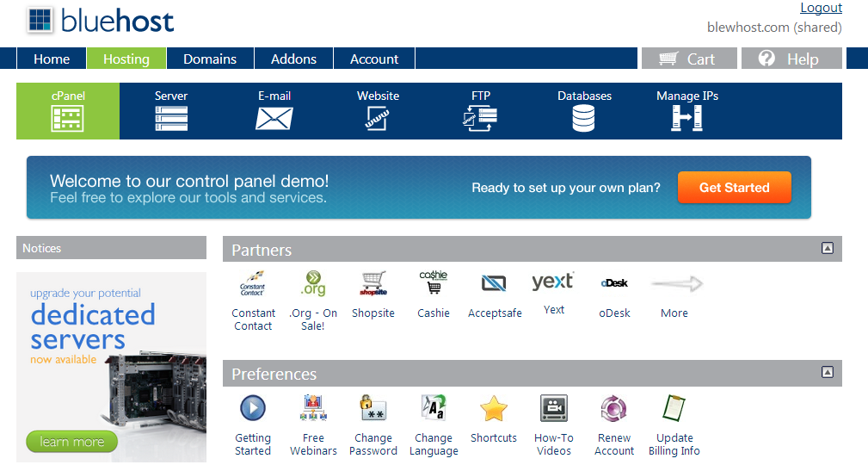Click the Logout link
The height and width of the screenshot is (471, 868).
click(x=821, y=8)
